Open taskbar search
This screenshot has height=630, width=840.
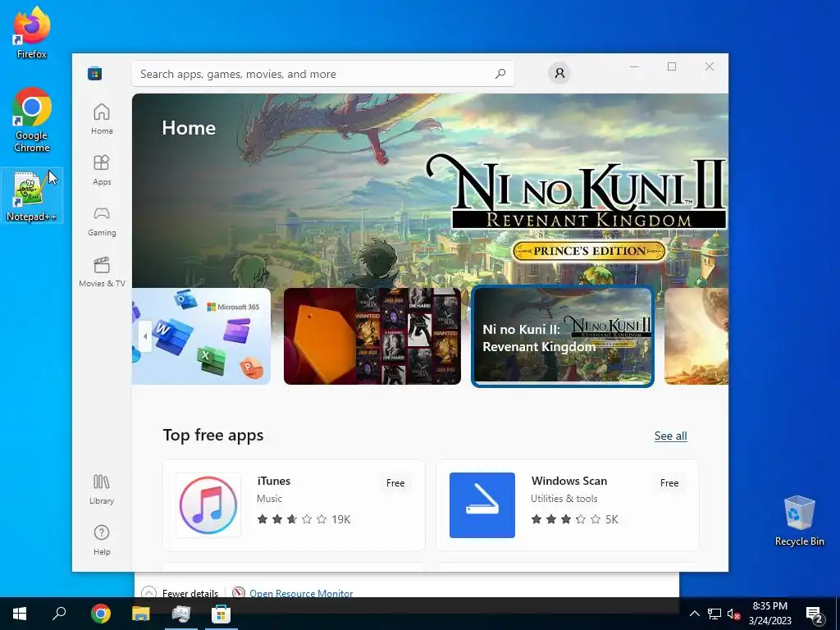point(59,614)
